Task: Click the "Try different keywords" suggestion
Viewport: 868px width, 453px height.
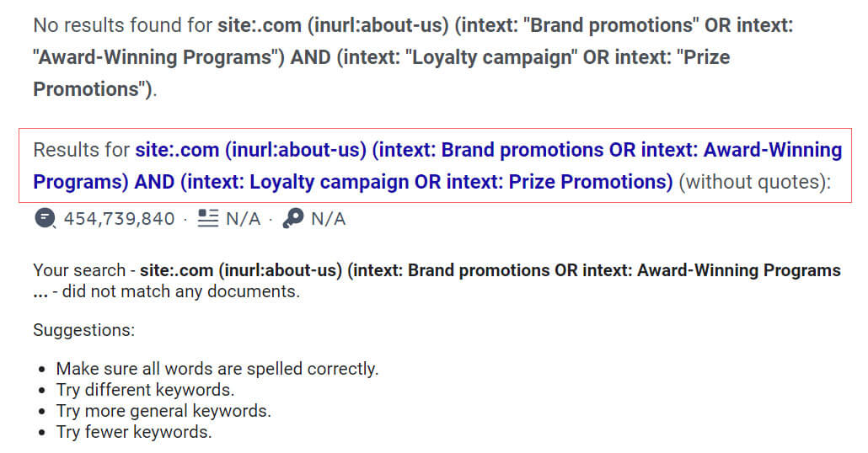Action: tap(145, 390)
